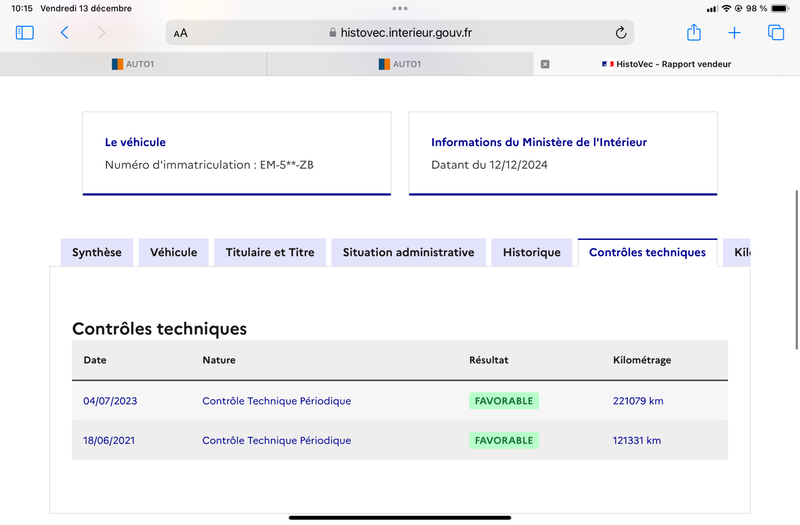
Task: Open the Titulaire et Titre tab
Action: 270,252
